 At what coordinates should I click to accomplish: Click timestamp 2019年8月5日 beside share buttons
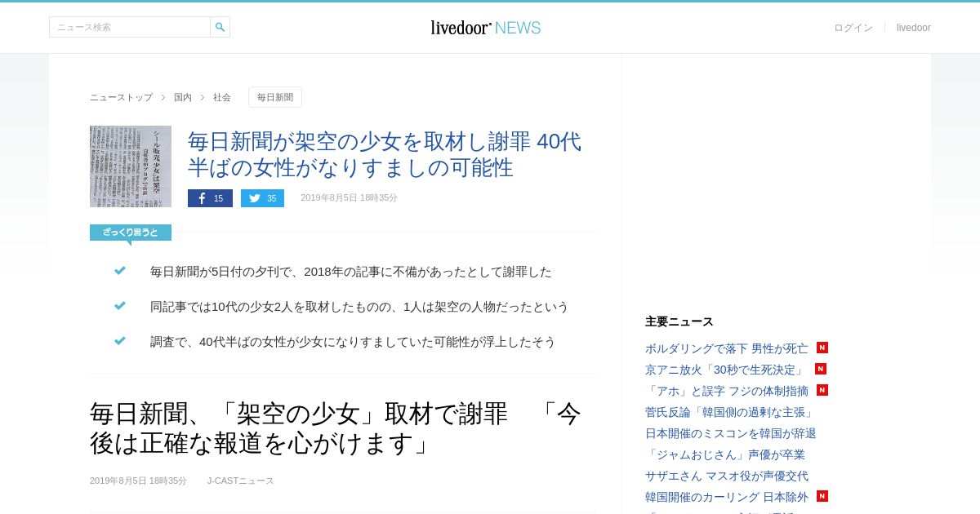349,198
